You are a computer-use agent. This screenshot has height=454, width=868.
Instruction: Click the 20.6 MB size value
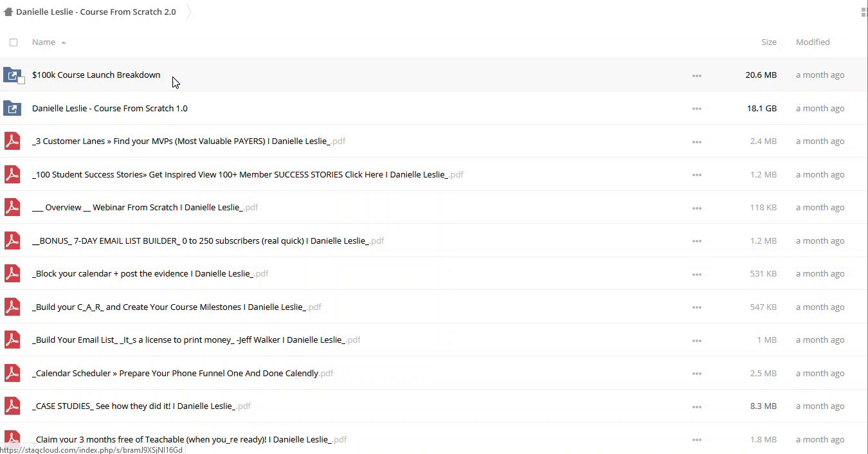[761, 75]
